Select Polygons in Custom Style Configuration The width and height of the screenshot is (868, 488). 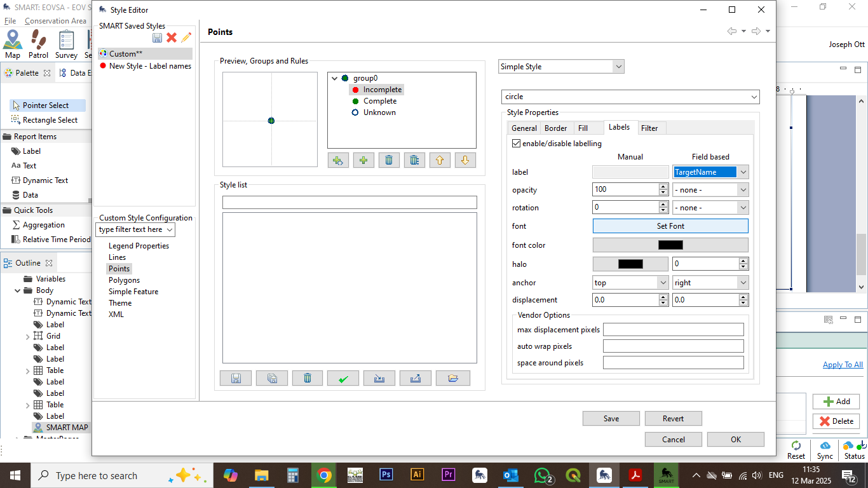[x=124, y=280]
